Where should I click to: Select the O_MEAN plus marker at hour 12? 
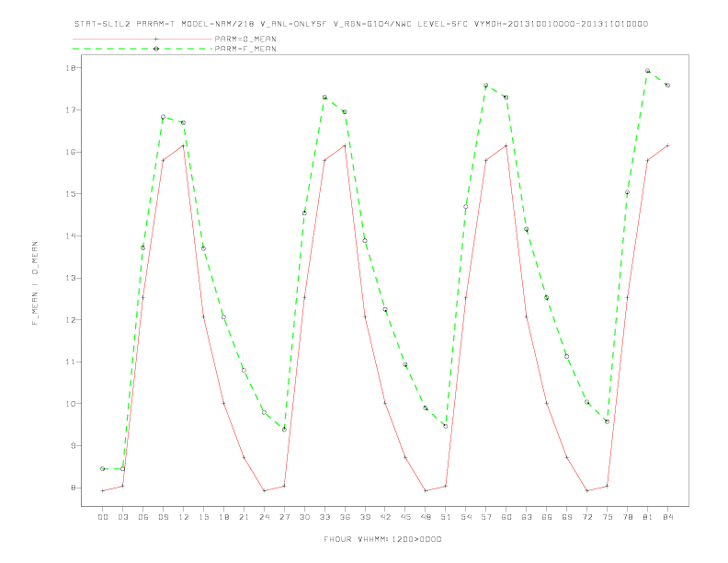point(184,146)
